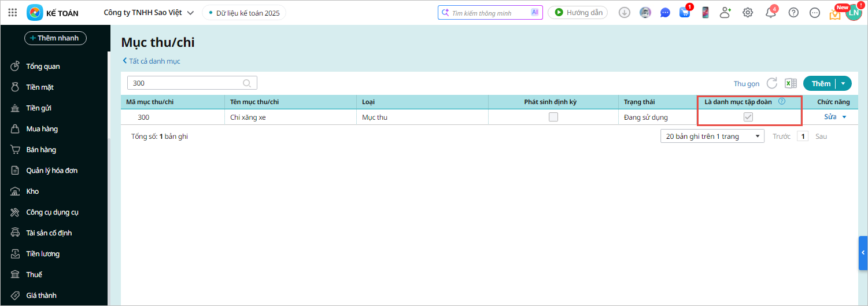Open the app grid launcher icon
Screen dimensions: 868x306
pos(13,13)
